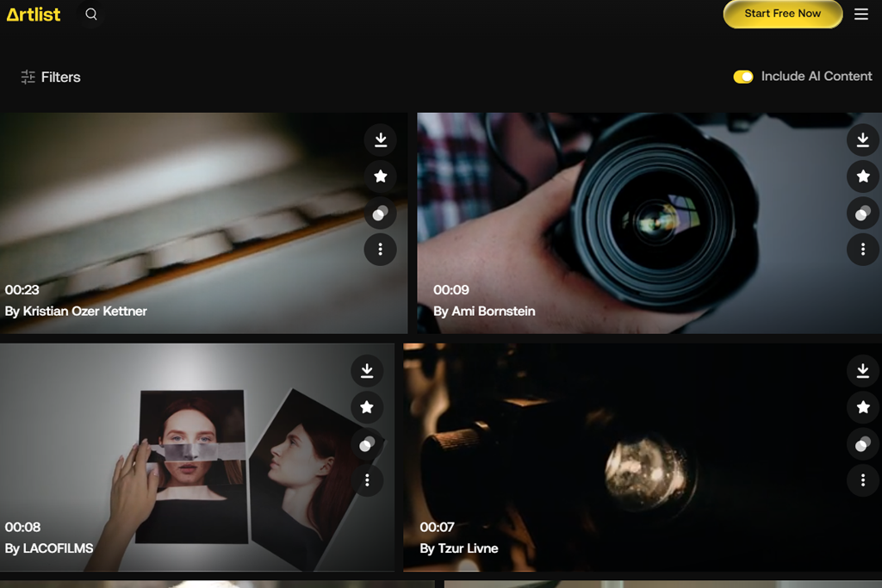
Task: Open the Filters panel
Action: pos(51,77)
